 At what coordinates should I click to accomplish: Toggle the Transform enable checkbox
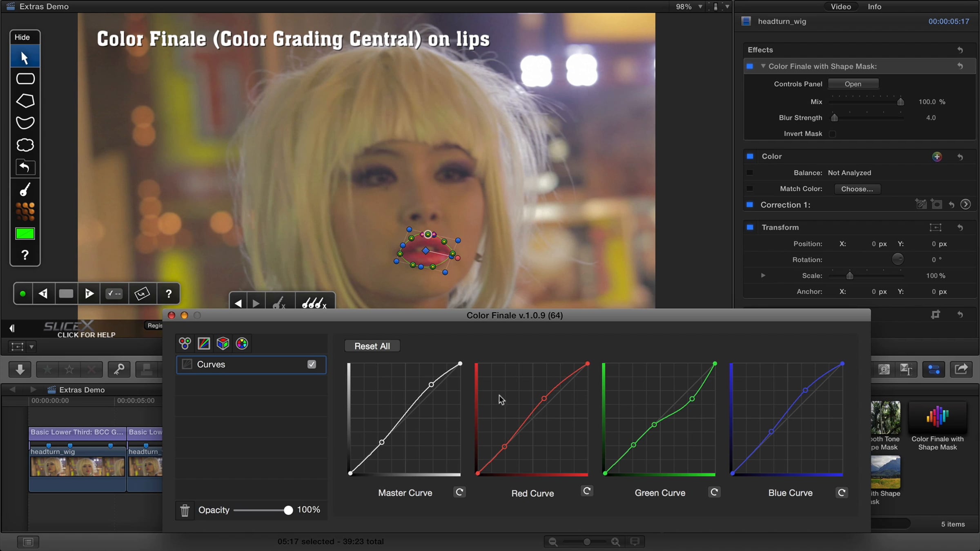[x=750, y=227]
